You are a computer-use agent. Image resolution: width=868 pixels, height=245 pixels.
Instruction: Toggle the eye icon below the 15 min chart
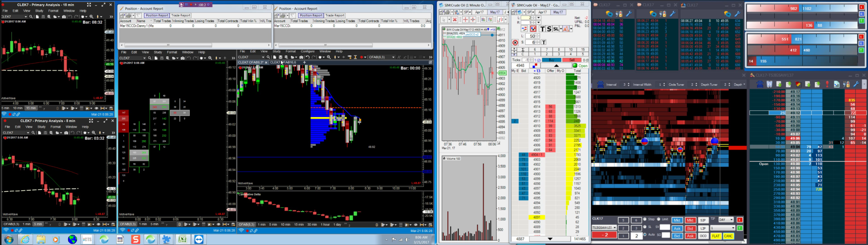pyautogui.click(x=97, y=108)
